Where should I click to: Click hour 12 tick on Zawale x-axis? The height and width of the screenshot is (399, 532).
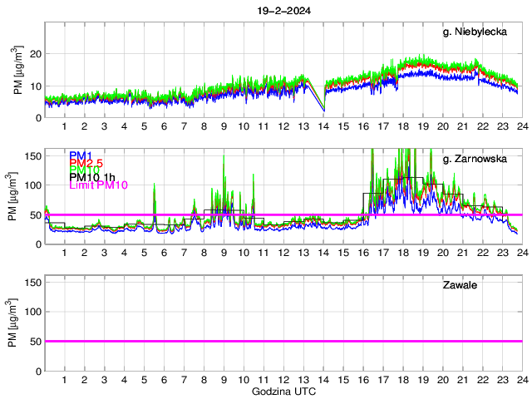coord(283,380)
